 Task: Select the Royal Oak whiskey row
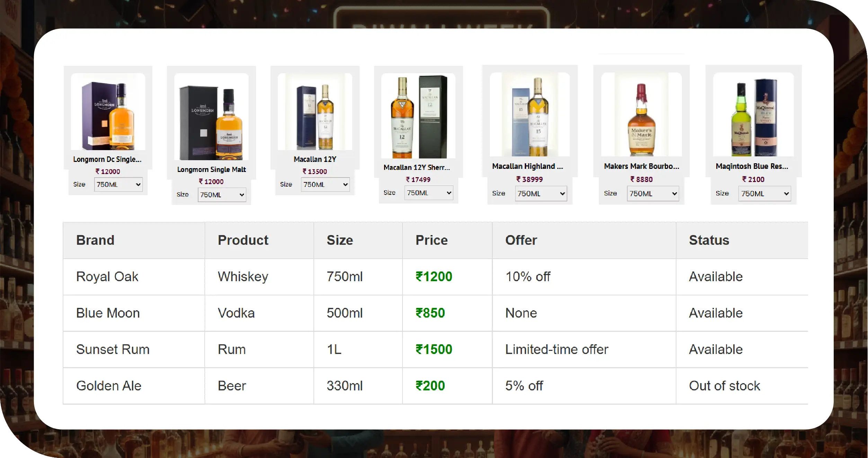pyautogui.click(x=107, y=276)
